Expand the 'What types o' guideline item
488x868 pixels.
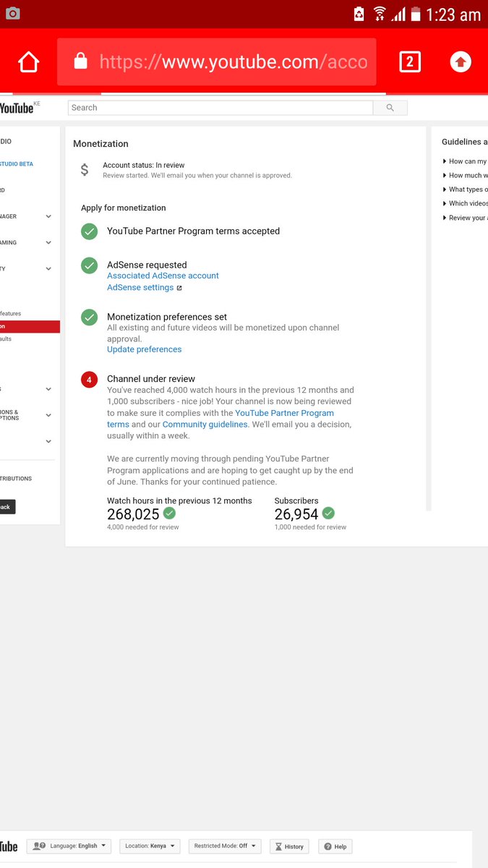(x=465, y=190)
